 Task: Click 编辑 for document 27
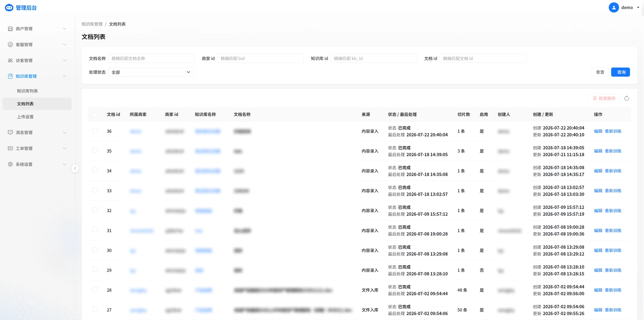coord(598,310)
